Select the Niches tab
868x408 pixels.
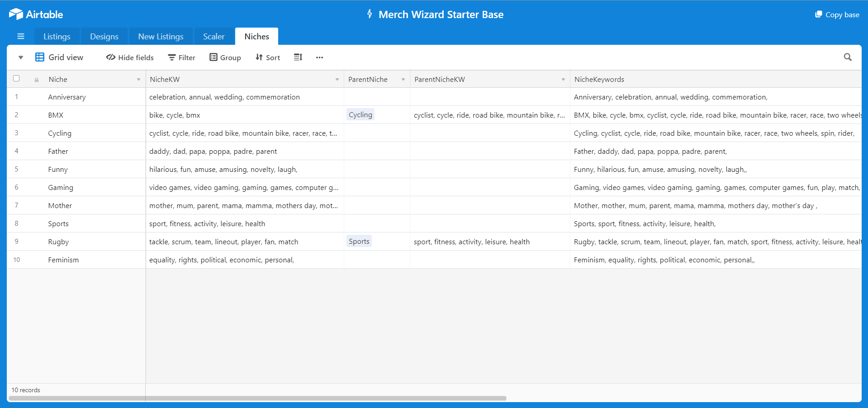(256, 36)
